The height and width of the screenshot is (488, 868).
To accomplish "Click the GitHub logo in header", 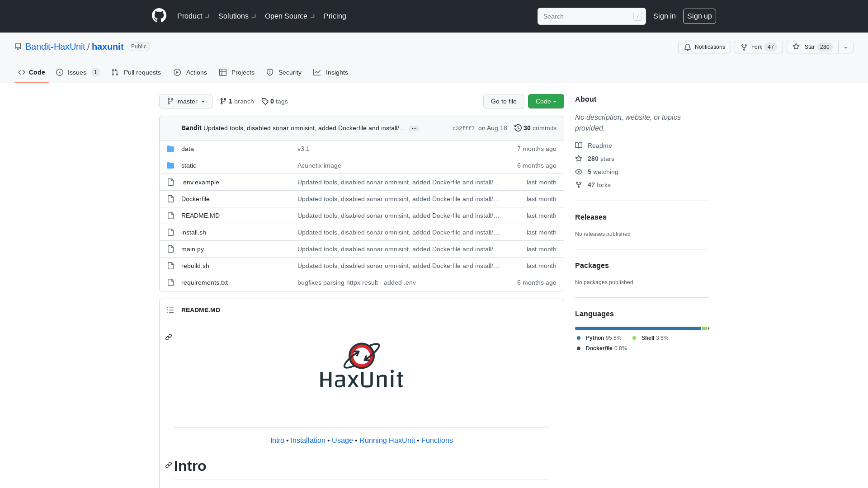I will tap(159, 16).
